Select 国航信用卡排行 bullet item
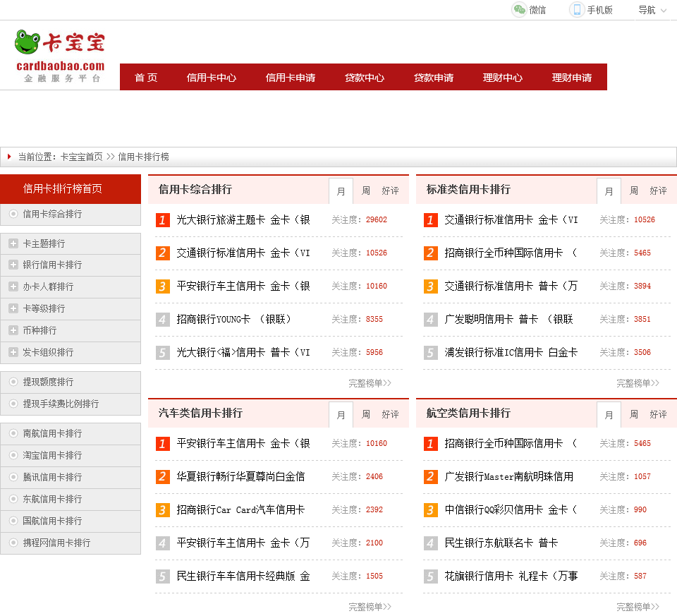 [x=13, y=521]
